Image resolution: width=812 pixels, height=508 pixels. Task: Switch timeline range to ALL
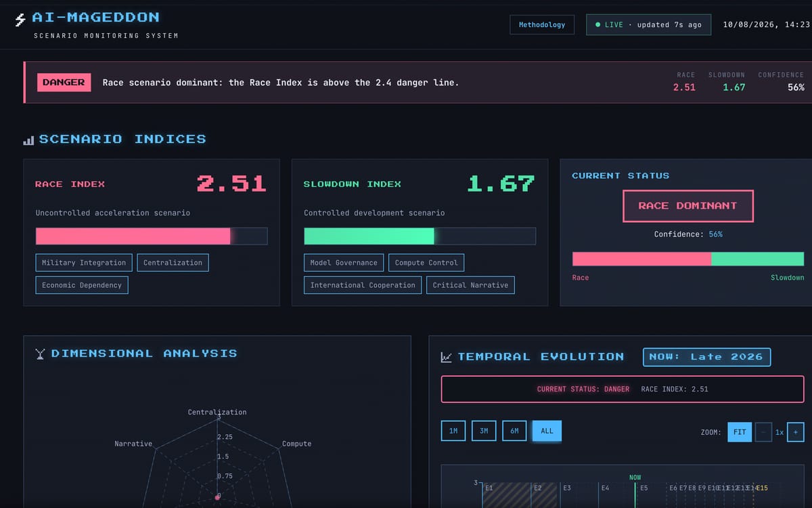tap(547, 431)
